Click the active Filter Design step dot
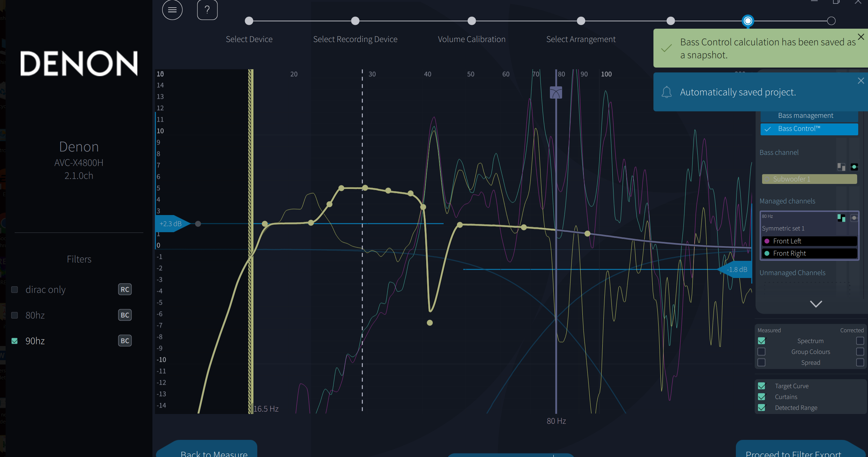868x457 pixels. [x=748, y=21]
